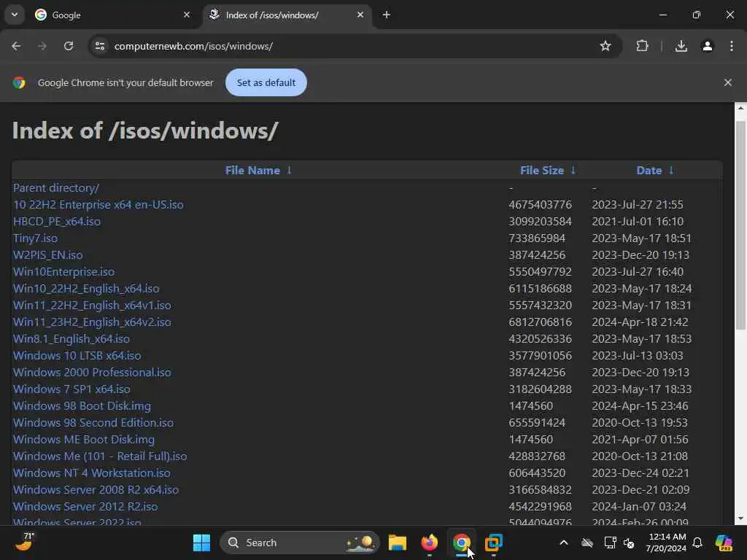Dismiss the default browser notification bar
Viewport: 747px width, 560px height.
point(727,82)
